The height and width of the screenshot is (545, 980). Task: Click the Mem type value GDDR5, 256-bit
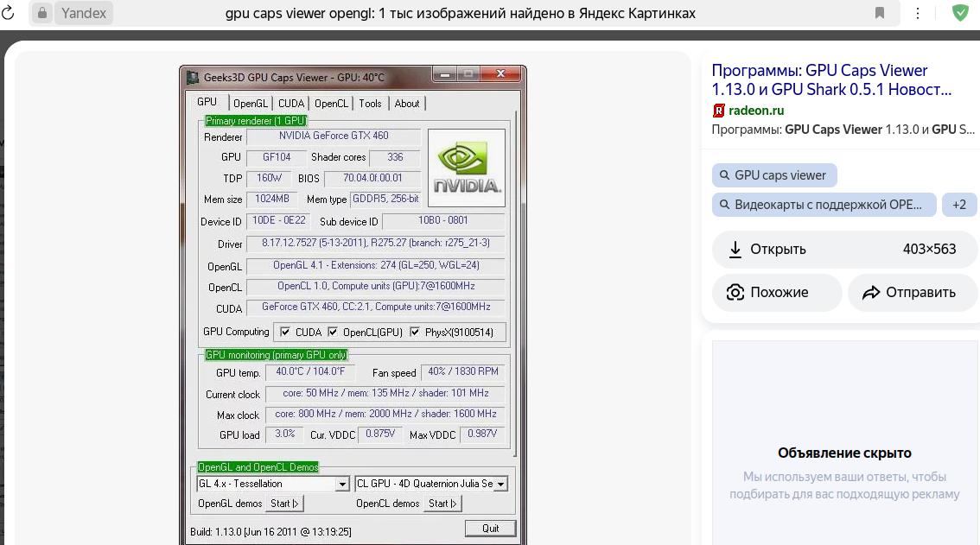click(x=385, y=200)
